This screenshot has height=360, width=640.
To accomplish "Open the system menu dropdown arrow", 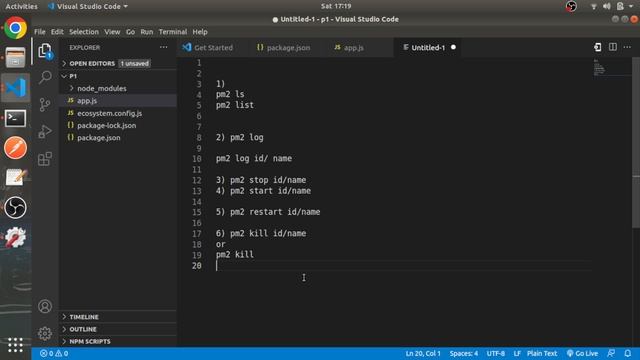I will 631,6.
